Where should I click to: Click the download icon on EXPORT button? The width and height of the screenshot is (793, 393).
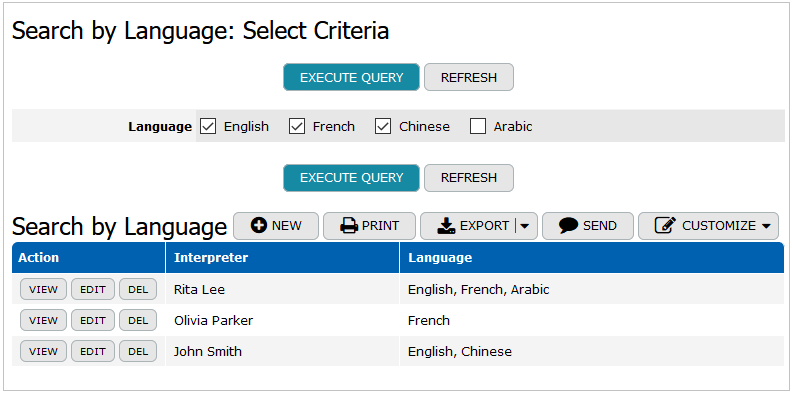[446, 226]
